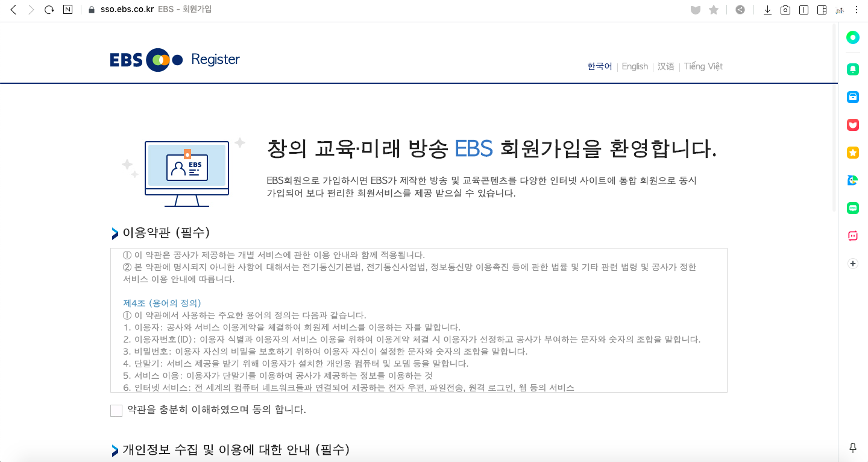Check the 약관을 충분히 이해하였으며 동의 합니다 box

116,411
